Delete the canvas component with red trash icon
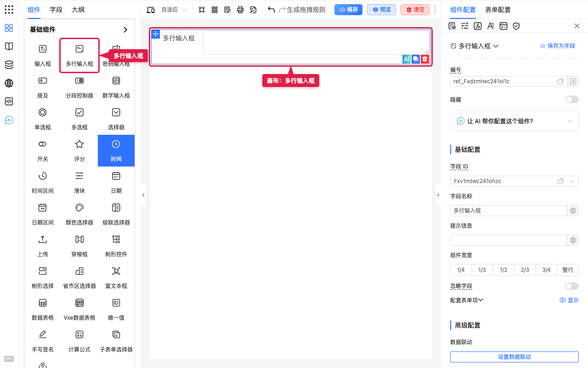 pos(425,59)
